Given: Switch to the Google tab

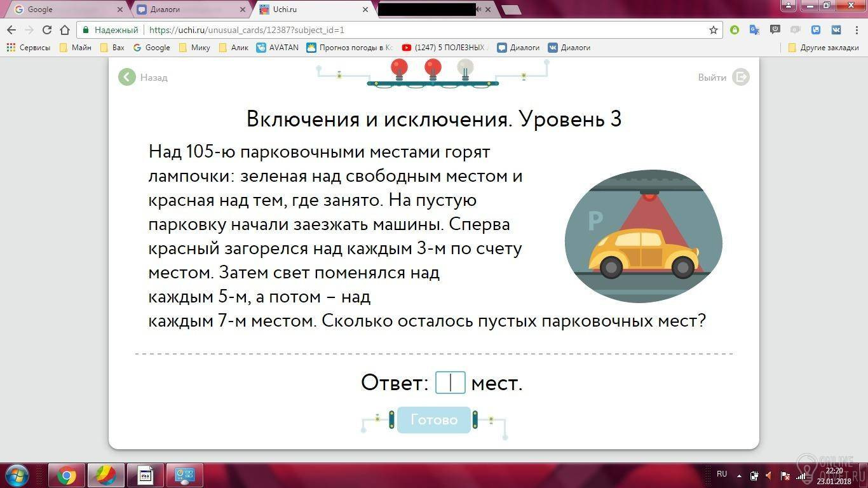Looking at the screenshot, I should click(x=66, y=10).
